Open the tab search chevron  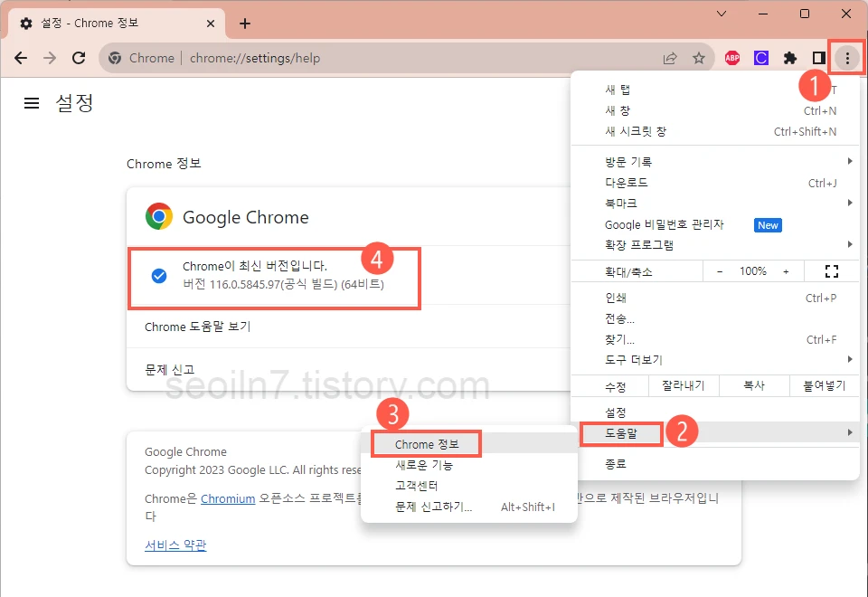tap(722, 14)
